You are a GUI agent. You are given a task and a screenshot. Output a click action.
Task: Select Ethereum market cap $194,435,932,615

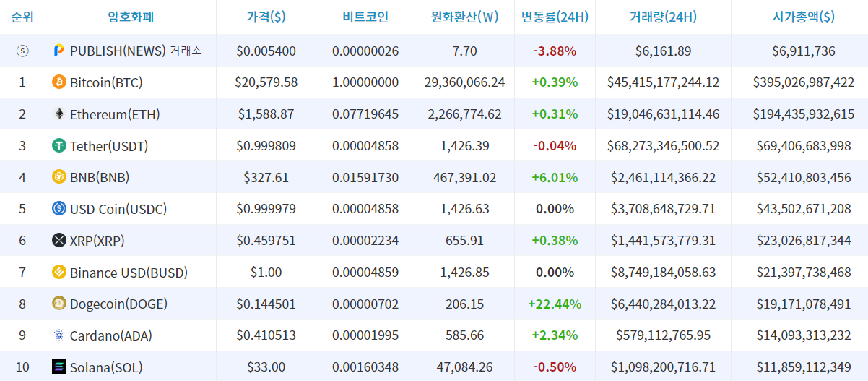(803, 114)
